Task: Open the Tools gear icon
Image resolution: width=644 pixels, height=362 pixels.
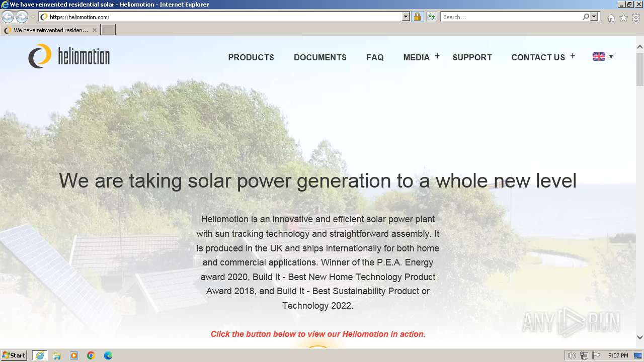Action: 636,18
